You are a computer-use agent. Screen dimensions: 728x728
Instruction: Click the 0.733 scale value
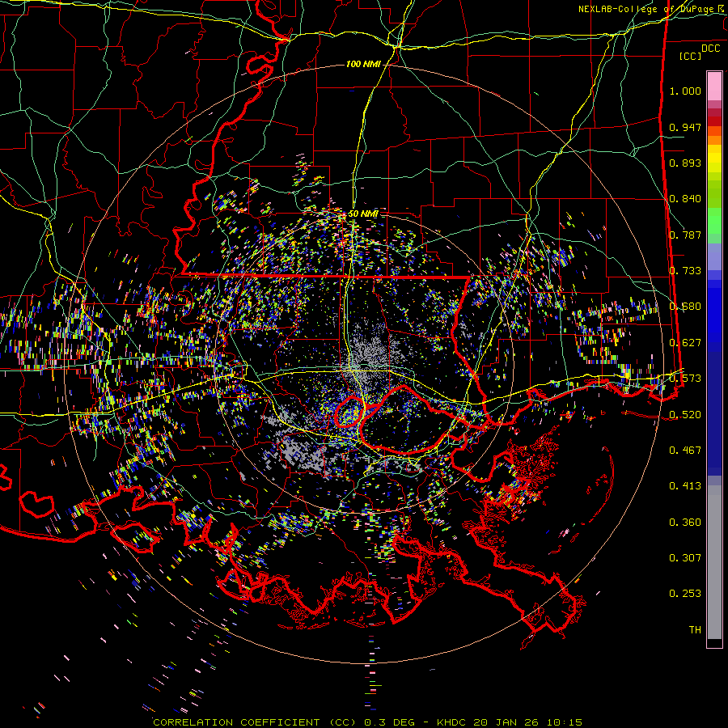pos(685,271)
